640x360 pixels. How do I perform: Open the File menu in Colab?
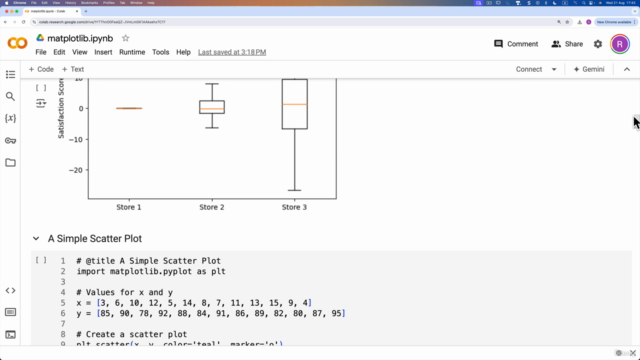(41, 52)
